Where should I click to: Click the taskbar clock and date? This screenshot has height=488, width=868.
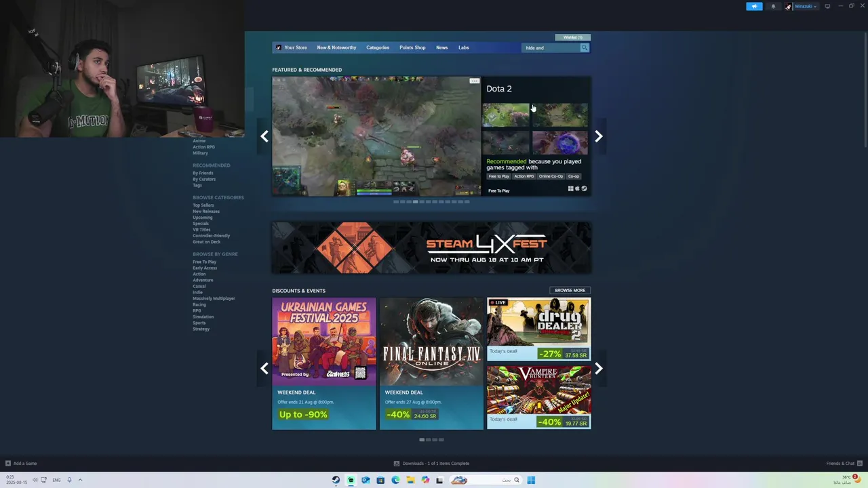click(x=16, y=480)
